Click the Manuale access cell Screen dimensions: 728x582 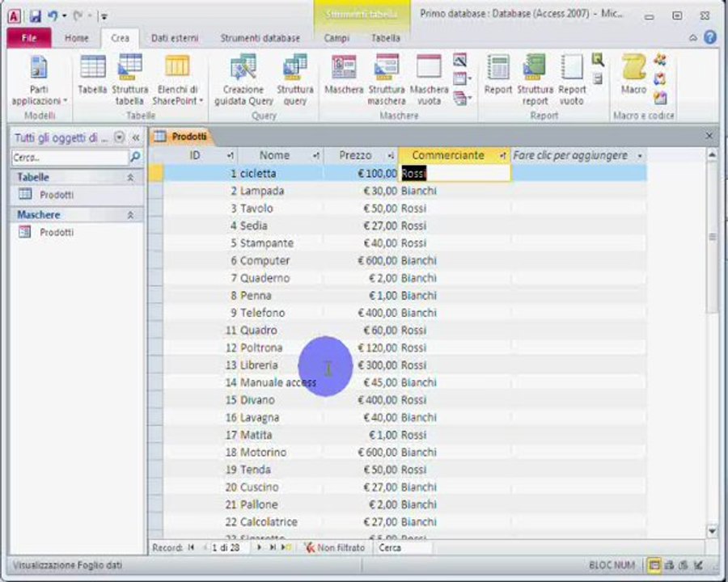281,382
